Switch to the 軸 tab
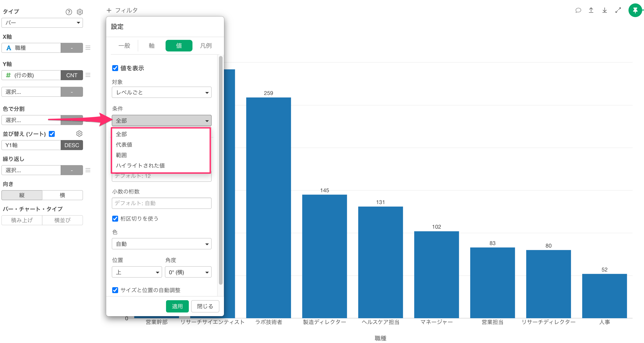Viewport: 644px width, 343px height. (x=151, y=45)
